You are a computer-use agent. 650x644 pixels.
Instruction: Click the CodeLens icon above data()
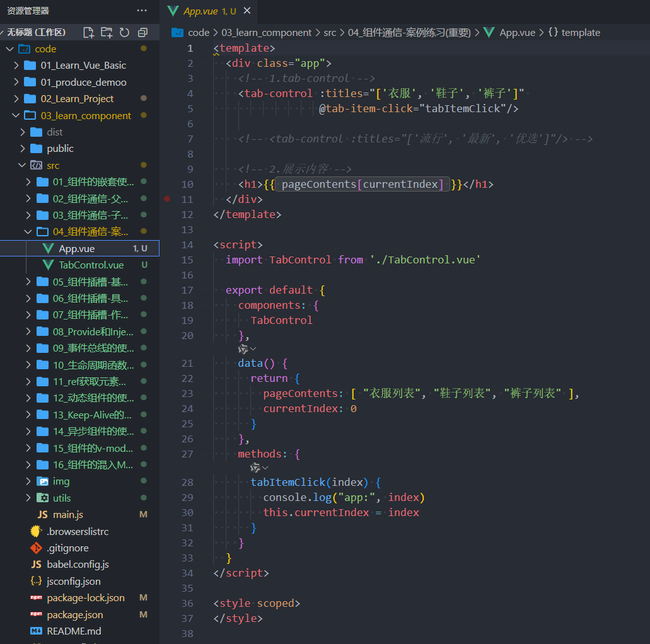(243, 349)
